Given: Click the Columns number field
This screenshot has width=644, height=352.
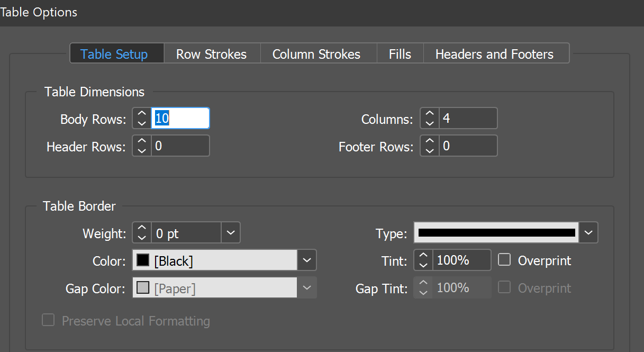Looking at the screenshot, I should click(467, 118).
